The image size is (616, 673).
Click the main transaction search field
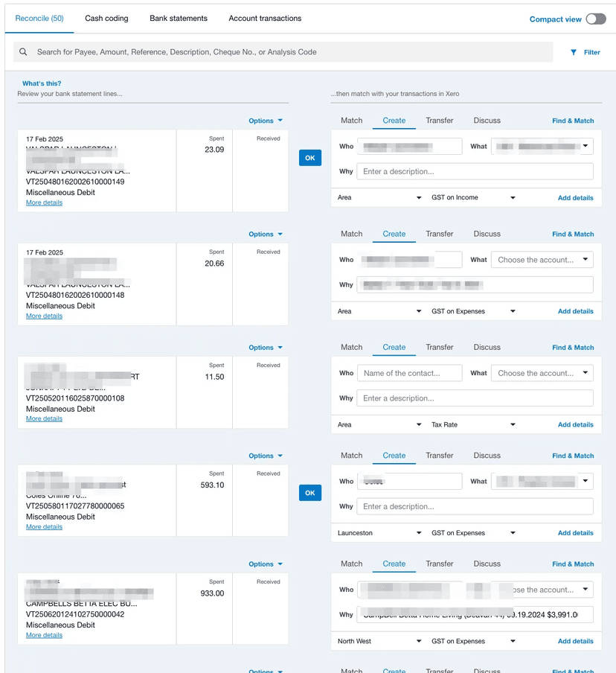click(x=290, y=52)
